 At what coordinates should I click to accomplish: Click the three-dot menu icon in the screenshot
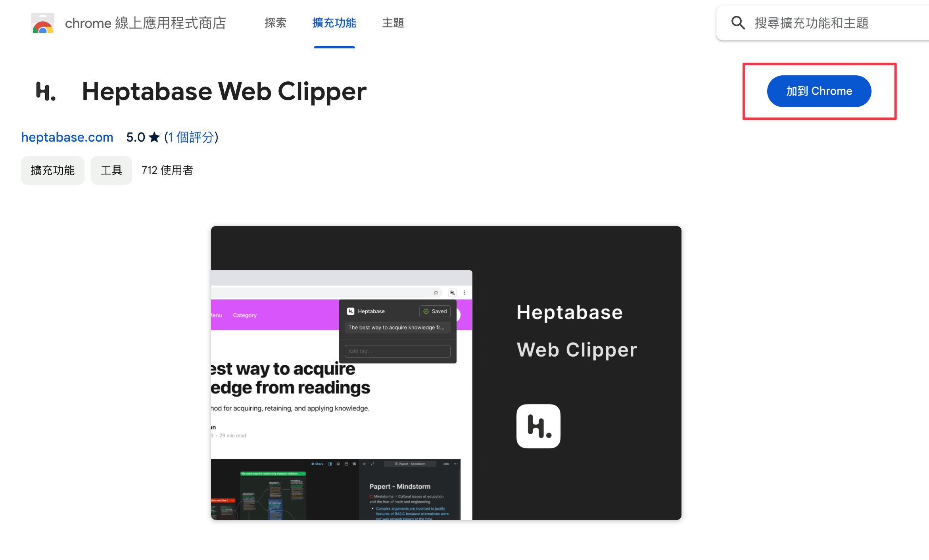464,292
